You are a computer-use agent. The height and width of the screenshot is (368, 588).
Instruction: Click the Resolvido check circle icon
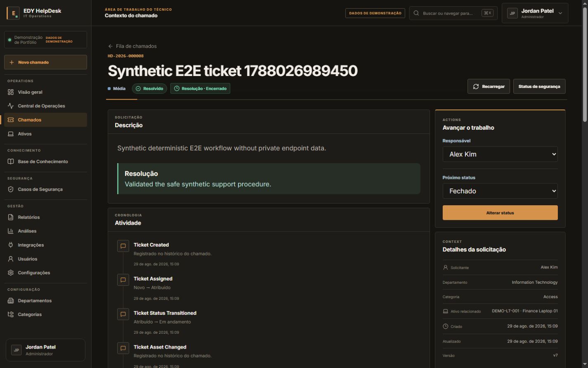tap(138, 88)
